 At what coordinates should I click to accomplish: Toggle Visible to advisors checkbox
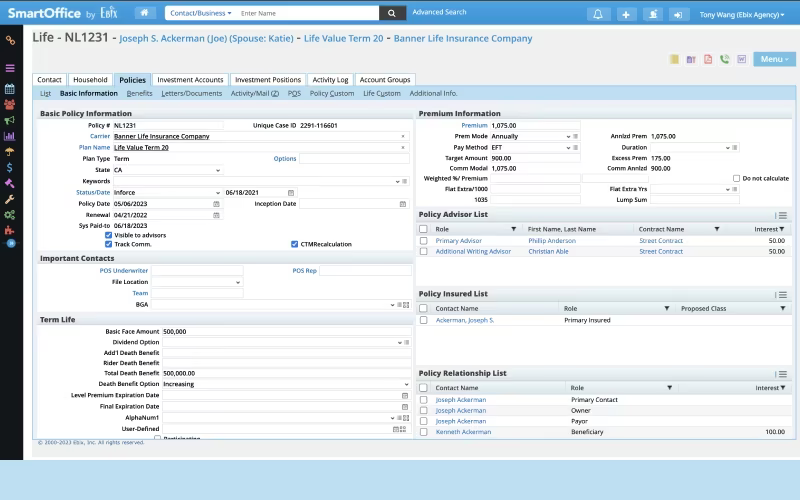pos(108,235)
